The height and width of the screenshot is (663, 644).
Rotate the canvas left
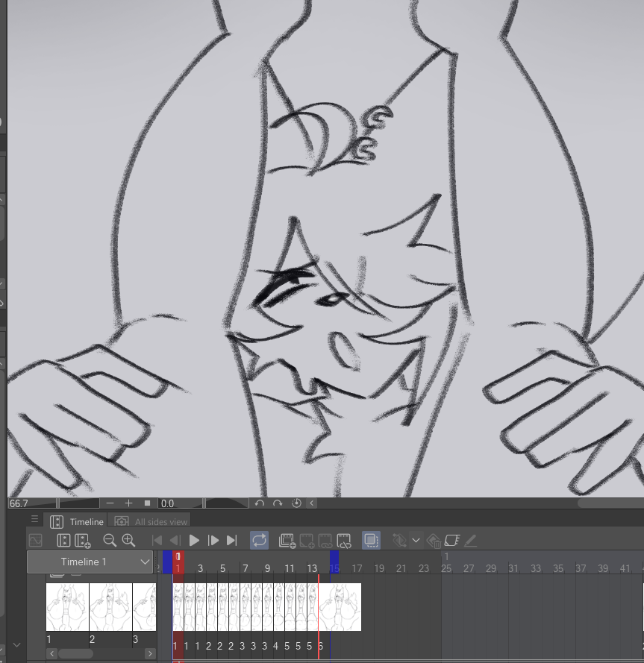point(260,503)
